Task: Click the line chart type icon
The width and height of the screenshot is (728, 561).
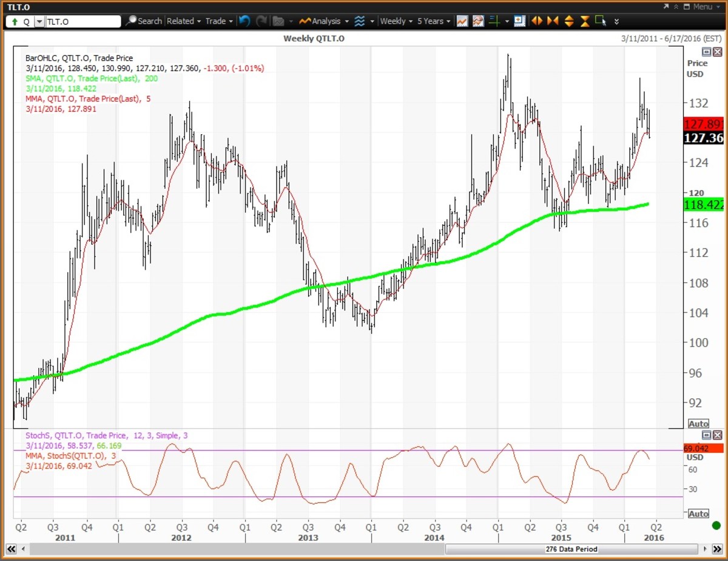Action: click(x=462, y=21)
